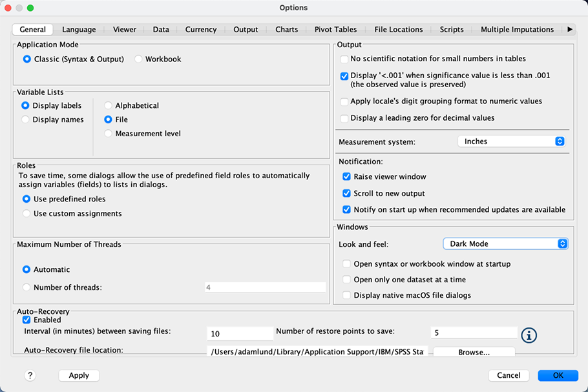This screenshot has height=392, width=588.
Task: Select Workbook application mode
Action: point(138,58)
